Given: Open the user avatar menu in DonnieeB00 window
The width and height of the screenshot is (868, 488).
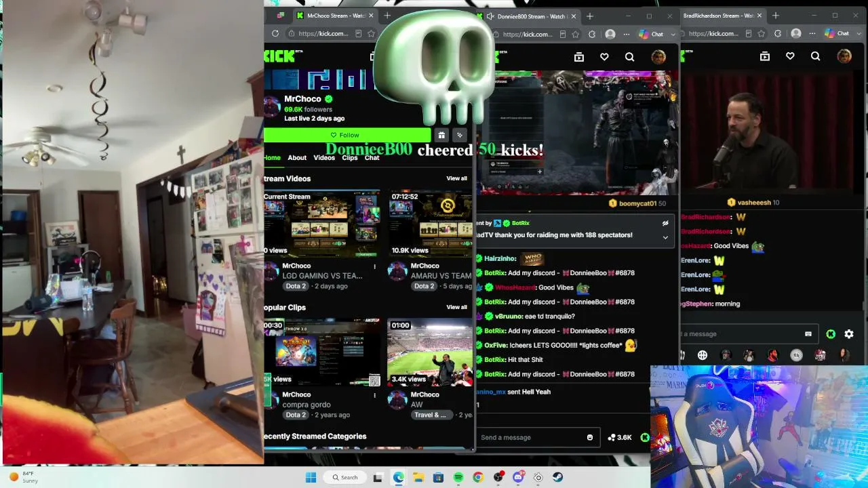Looking at the screenshot, I should [658, 57].
